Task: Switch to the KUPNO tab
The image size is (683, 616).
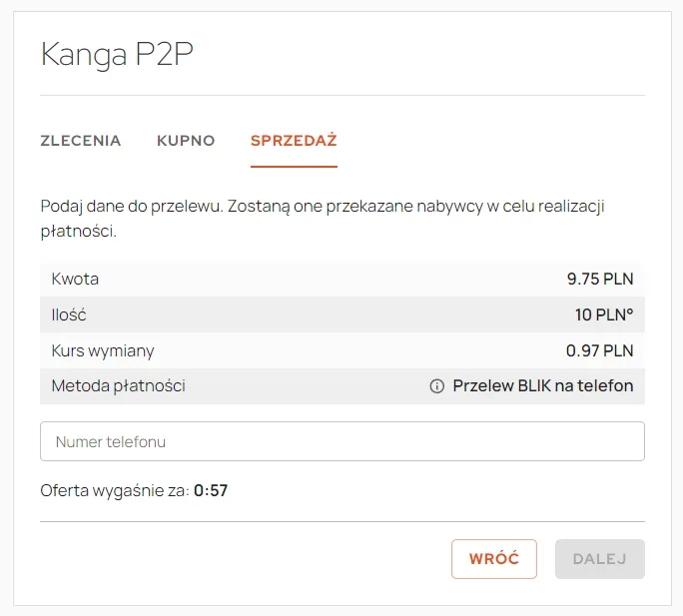Action: pyautogui.click(x=186, y=141)
